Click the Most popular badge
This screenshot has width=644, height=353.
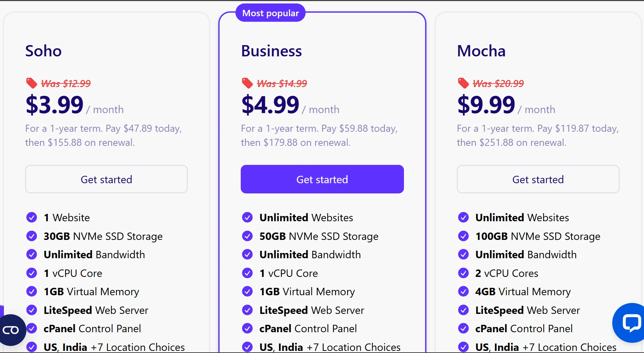(x=270, y=13)
